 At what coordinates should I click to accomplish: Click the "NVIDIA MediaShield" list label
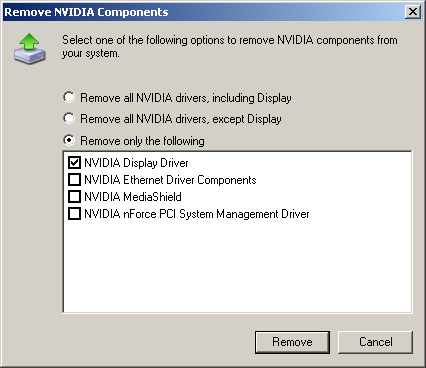(x=133, y=197)
